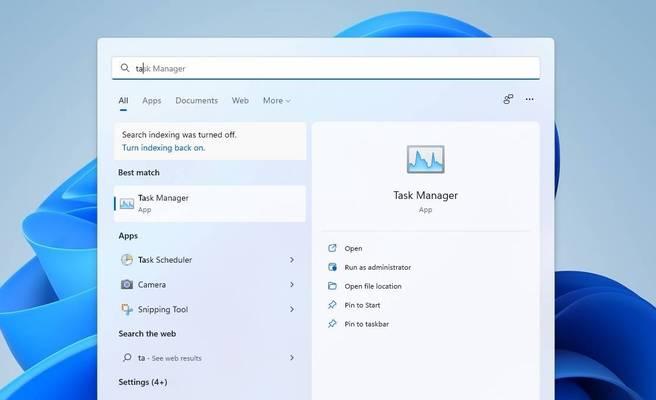656x400 pixels.
Task: Click the Search the web section header
Action: pos(147,333)
